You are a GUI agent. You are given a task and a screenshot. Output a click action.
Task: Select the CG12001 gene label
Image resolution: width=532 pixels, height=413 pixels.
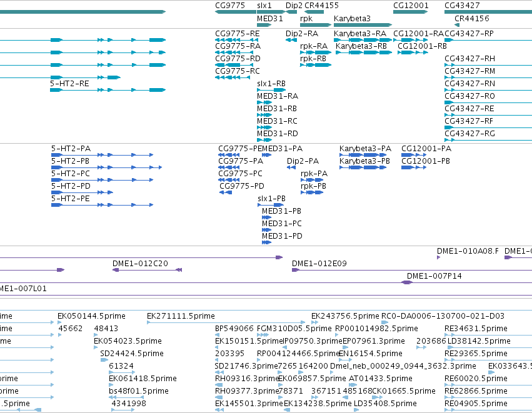point(411,6)
